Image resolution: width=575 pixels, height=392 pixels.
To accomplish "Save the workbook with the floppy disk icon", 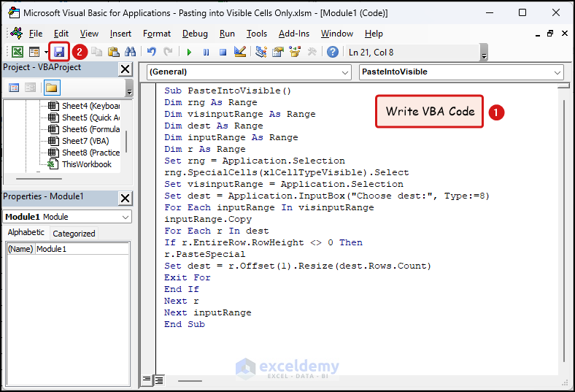I will tap(59, 52).
